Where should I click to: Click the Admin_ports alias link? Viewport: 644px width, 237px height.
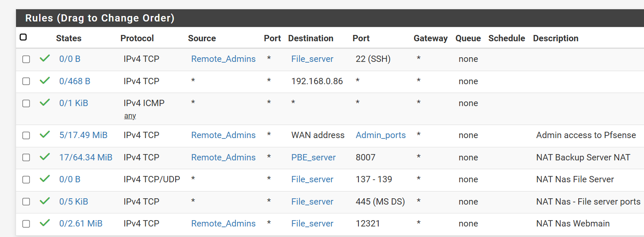click(x=381, y=135)
